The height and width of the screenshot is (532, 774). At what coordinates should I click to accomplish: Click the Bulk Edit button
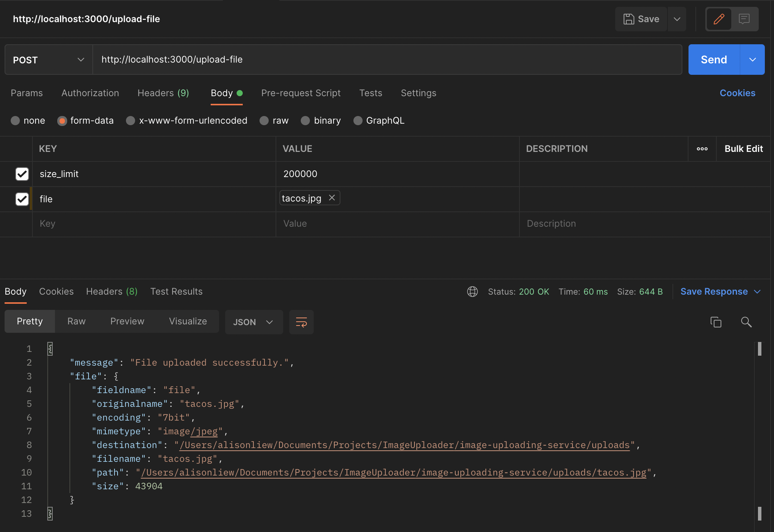pos(743,149)
